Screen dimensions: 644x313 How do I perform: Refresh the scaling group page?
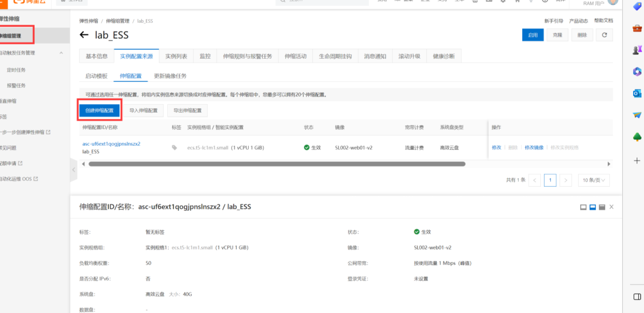[604, 35]
